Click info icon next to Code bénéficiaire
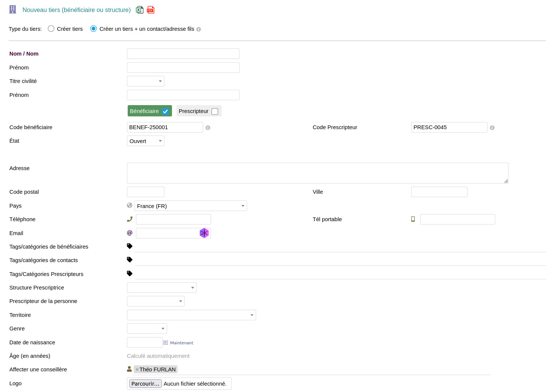The height and width of the screenshot is (392, 546). coord(208,128)
